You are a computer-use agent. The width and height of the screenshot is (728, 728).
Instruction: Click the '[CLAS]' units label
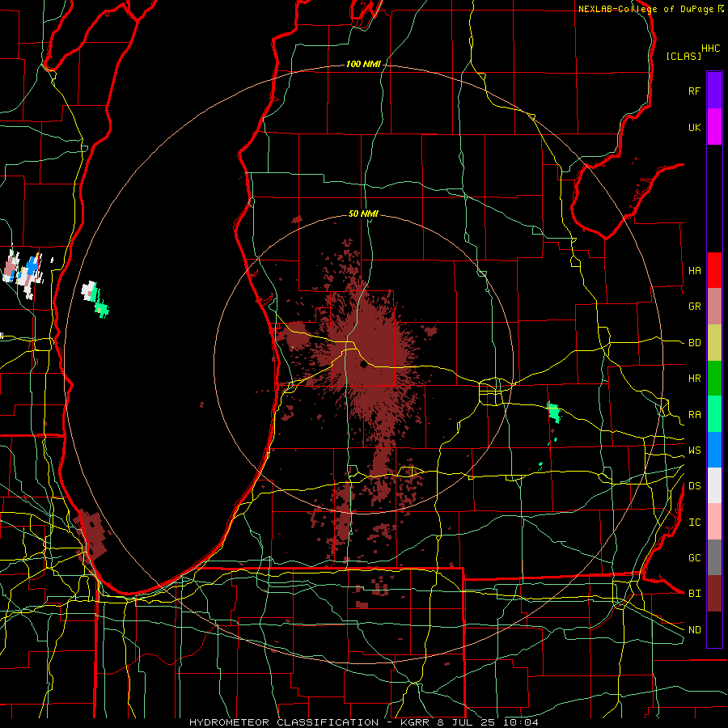(684, 56)
